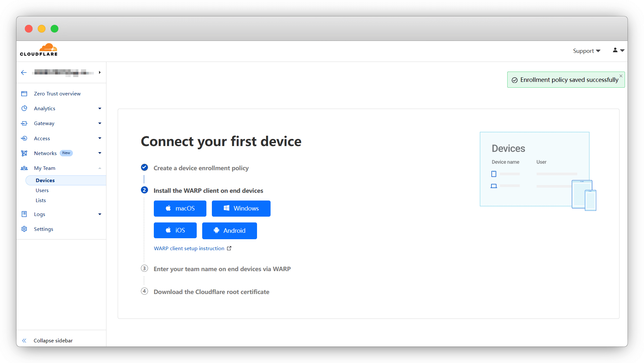Click the My Team people icon
The image size is (644, 363).
tap(24, 168)
